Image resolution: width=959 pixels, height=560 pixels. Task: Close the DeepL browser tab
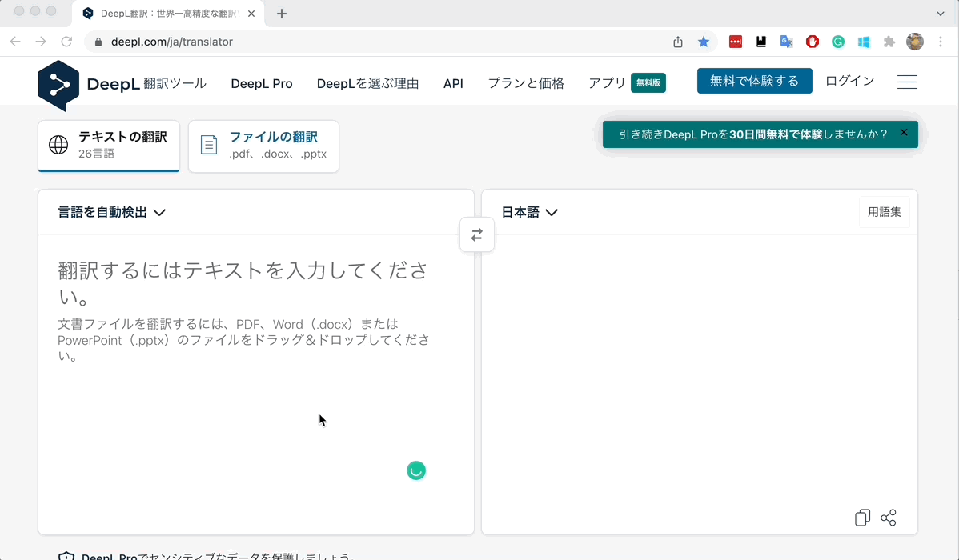pyautogui.click(x=251, y=14)
